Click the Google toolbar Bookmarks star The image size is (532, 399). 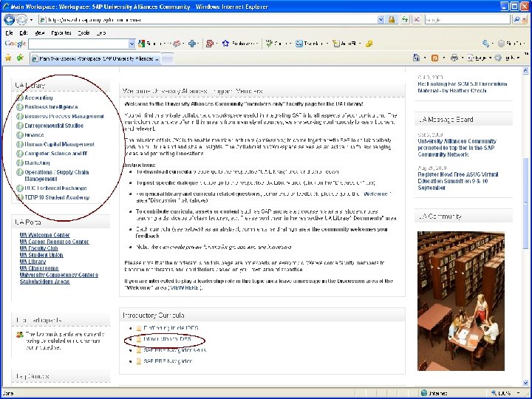pyautogui.click(x=225, y=44)
